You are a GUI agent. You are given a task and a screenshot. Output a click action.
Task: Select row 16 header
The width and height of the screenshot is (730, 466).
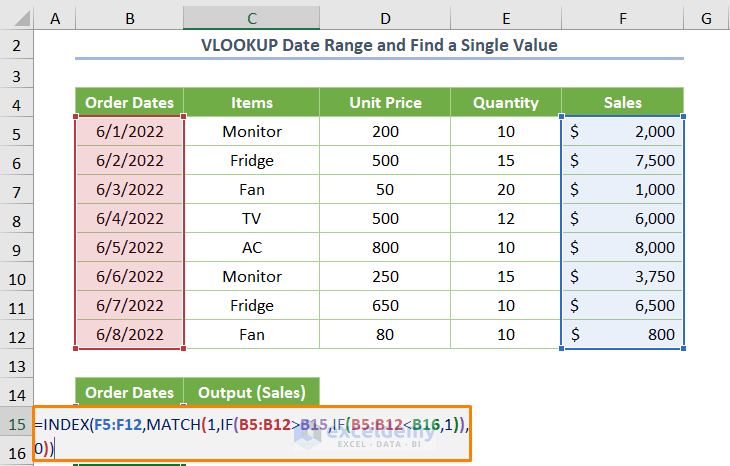click(x=17, y=451)
